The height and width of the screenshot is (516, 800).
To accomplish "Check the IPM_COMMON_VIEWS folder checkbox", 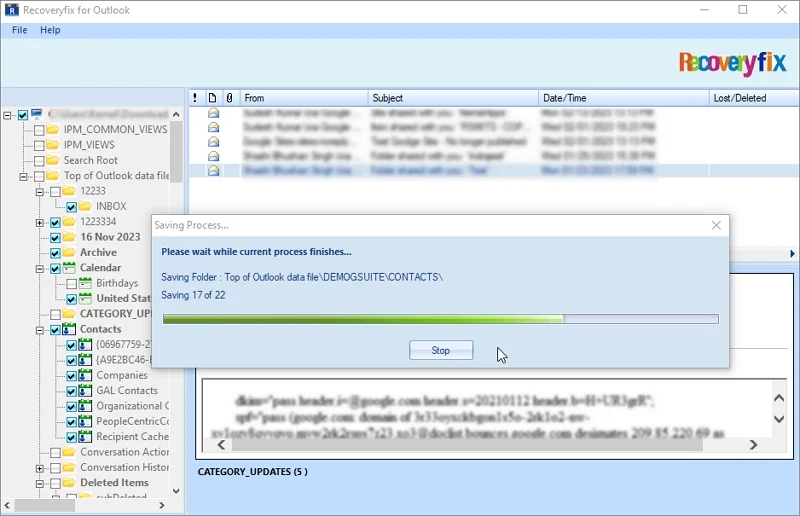I will click(x=39, y=130).
